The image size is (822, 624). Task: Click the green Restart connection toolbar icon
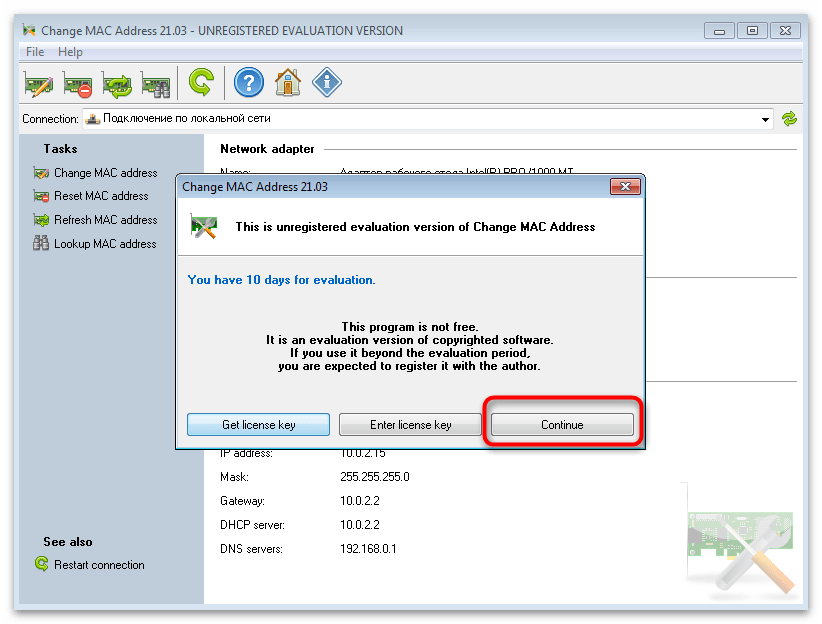201,82
